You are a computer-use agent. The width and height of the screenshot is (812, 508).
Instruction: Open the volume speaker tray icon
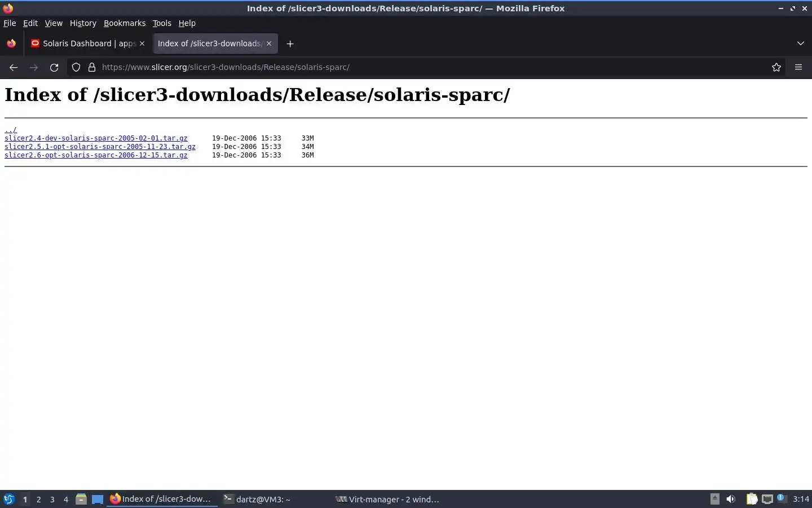(731, 499)
